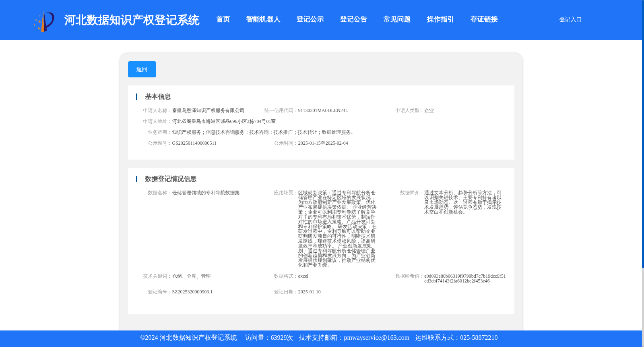Open 操作指引 in the navigation
The width and height of the screenshot is (644, 347).
(x=440, y=19)
